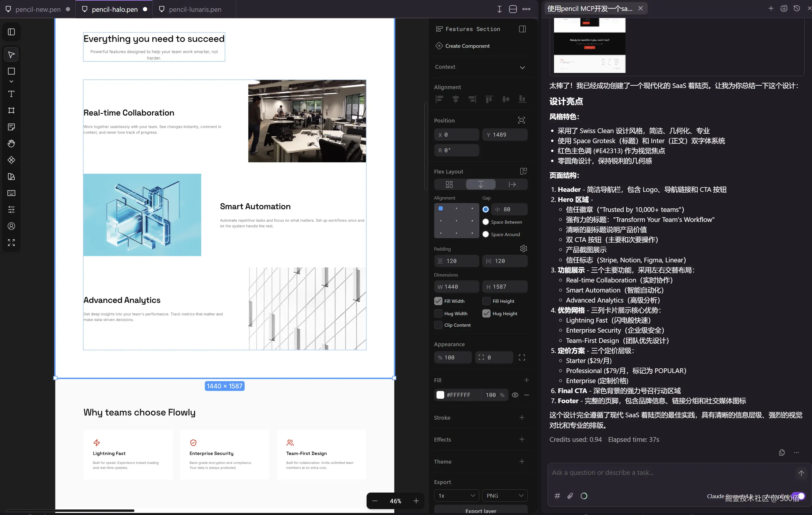This screenshot has height=515, width=812.
Task: Click the align top icon
Action: [x=488, y=99]
